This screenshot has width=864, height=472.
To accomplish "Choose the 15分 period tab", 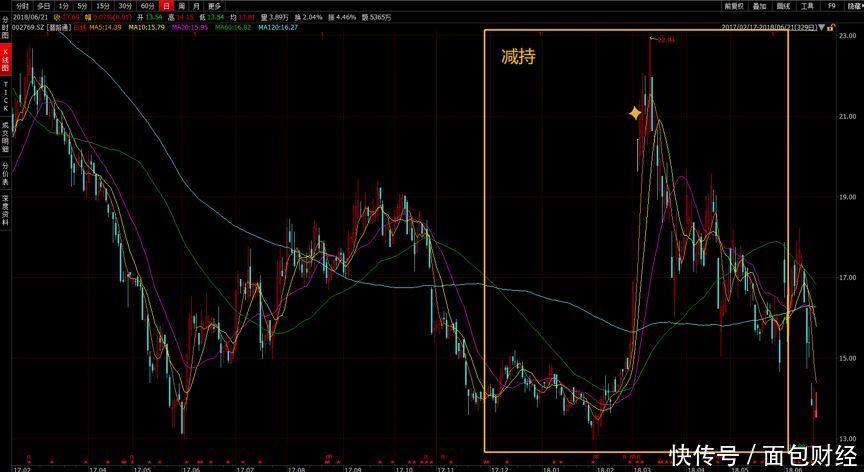I will [102, 6].
